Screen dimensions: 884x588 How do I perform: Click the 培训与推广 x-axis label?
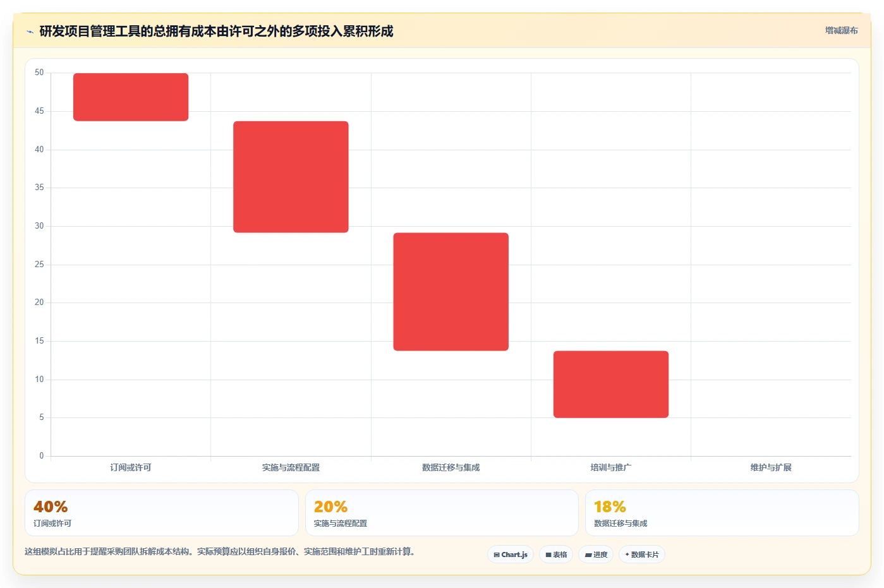click(611, 467)
